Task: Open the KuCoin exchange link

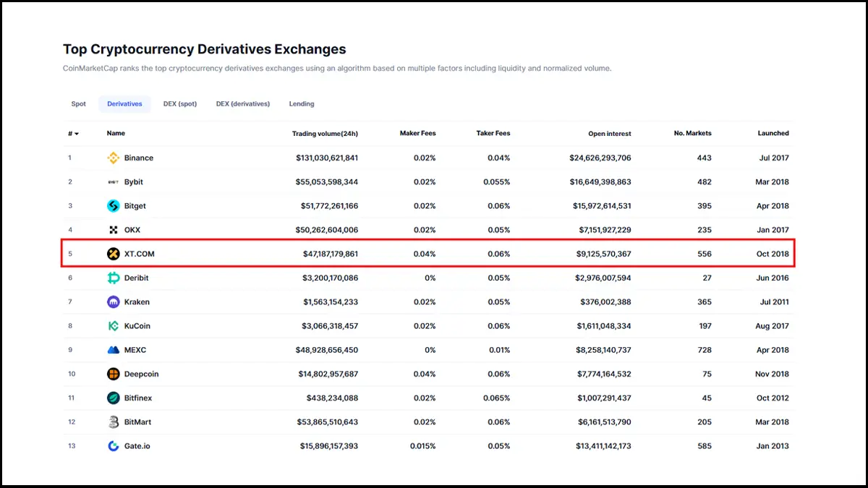Action: [137, 326]
